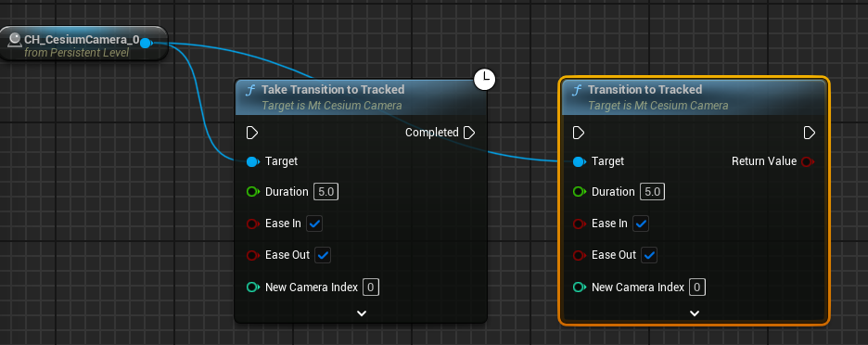Click the CH_CesiumCamera_0 output pin
This screenshot has width=868, height=345.
coord(147,43)
